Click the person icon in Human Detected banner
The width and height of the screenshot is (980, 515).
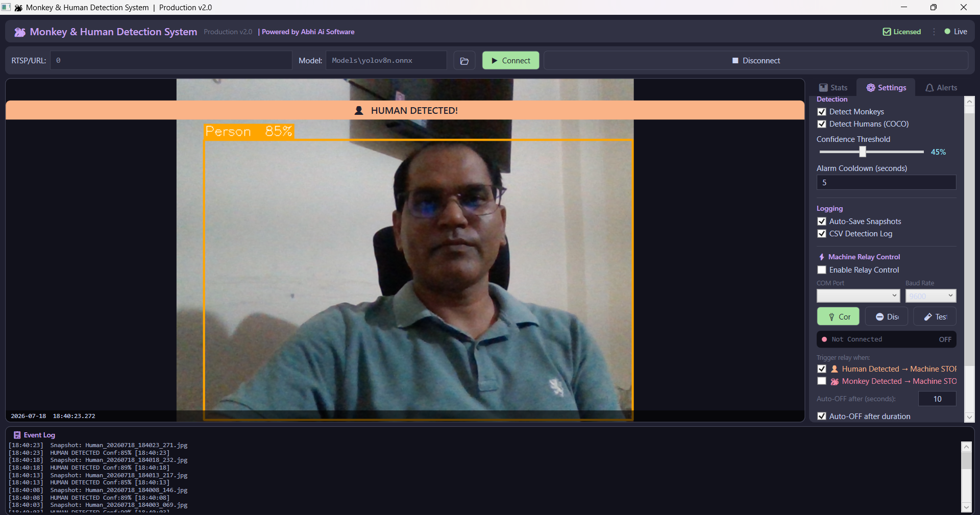tap(359, 110)
